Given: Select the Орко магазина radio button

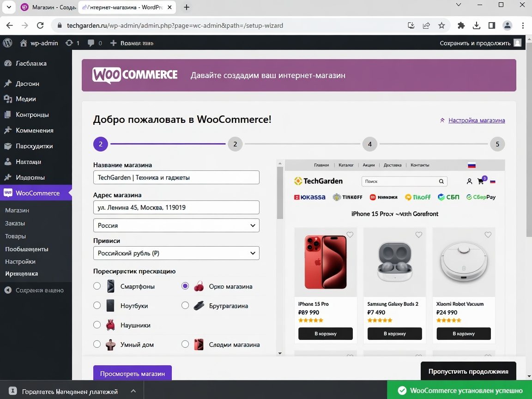Looking at the screenshot, I should (185, 286).
